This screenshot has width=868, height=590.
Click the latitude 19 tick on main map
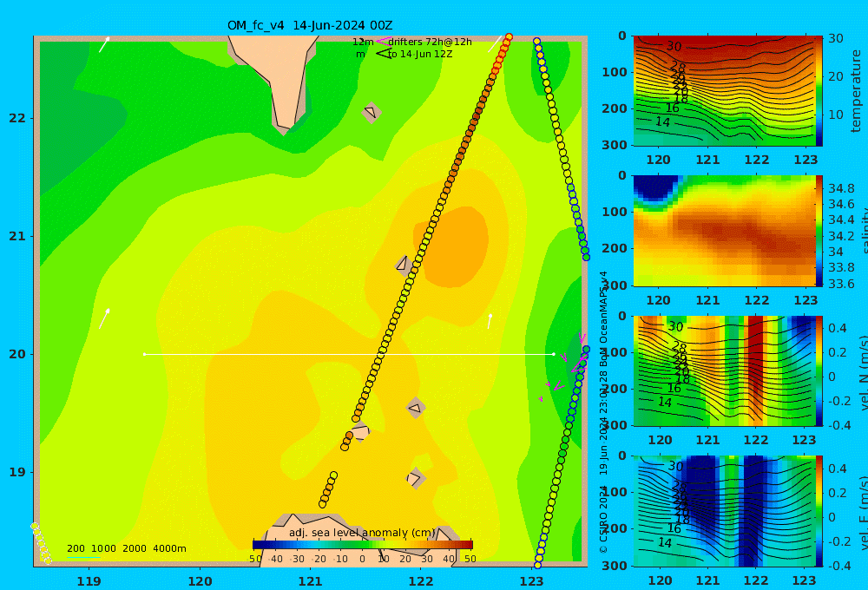point(17,472)
